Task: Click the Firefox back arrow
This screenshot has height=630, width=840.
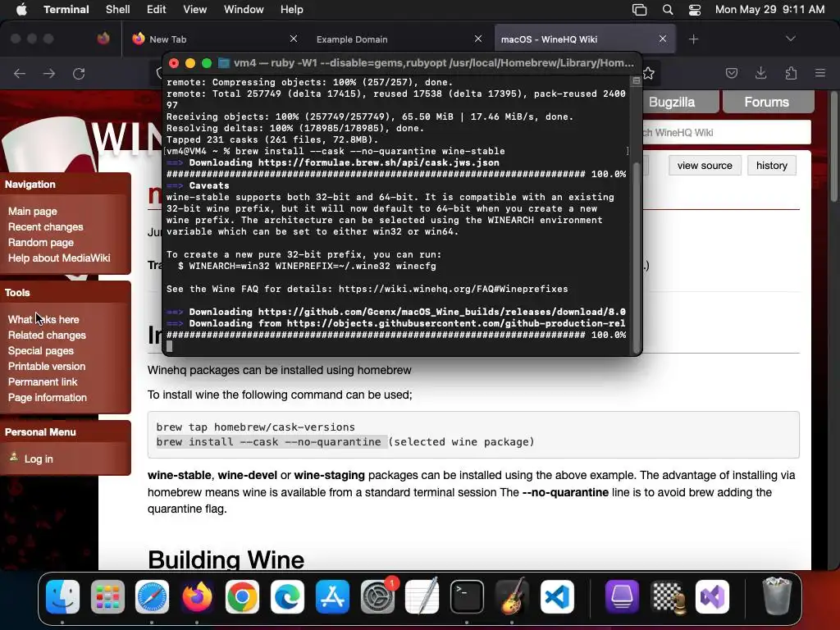Action: click(x=20, y=73)
